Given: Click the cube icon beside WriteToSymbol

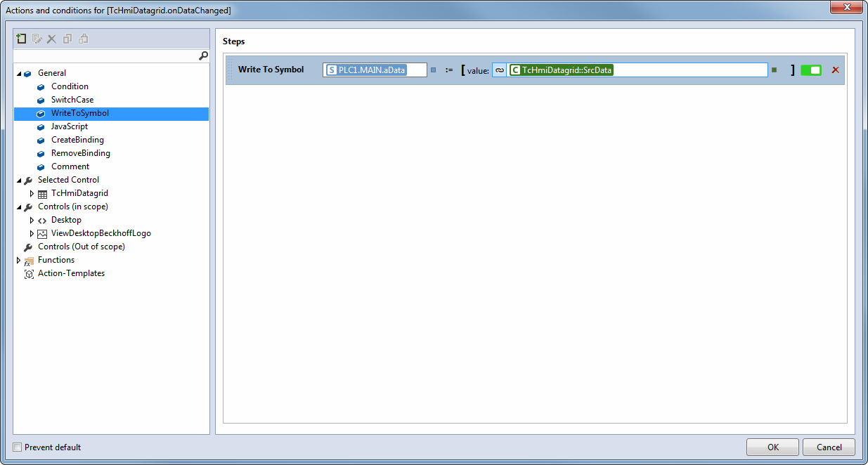Looking at the screenshot, I should pos(41,113).
